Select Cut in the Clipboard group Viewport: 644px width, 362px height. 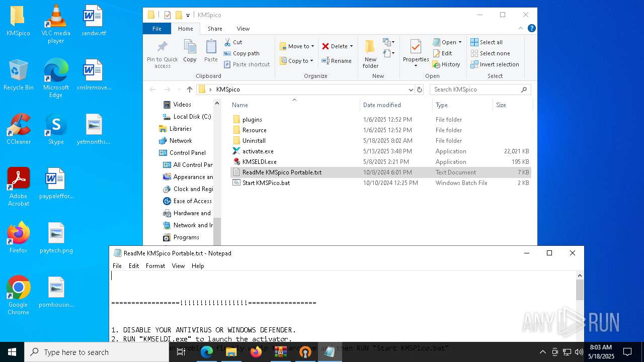click(233, 42)
